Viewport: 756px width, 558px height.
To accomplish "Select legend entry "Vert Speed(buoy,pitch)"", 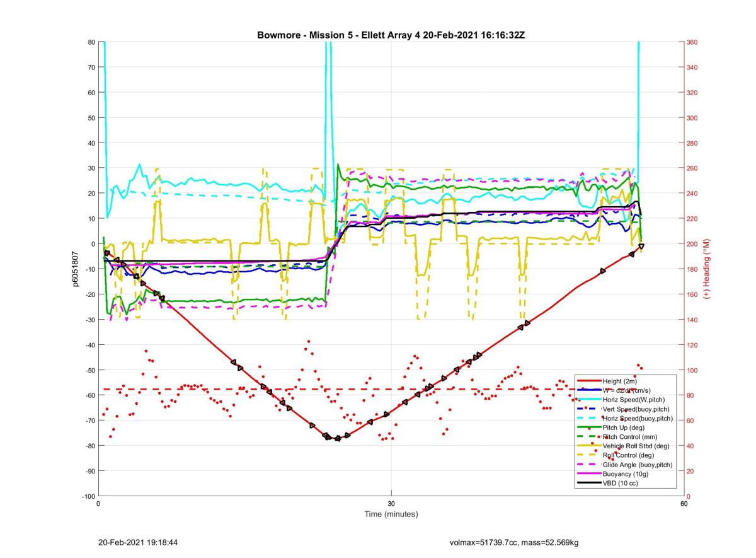I will point(636,409).
